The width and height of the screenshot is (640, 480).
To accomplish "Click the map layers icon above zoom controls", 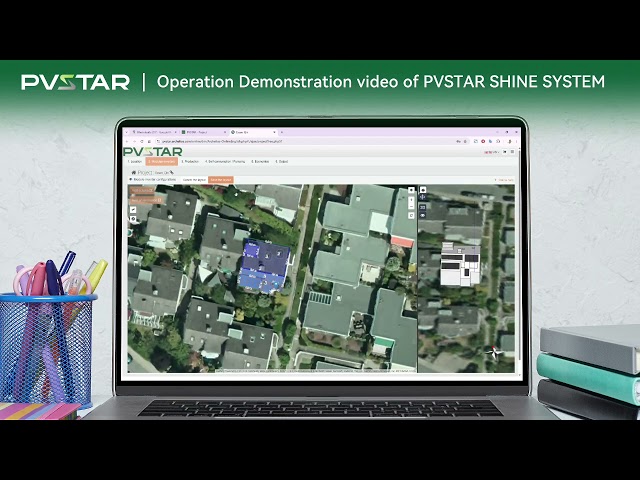I will coord(411,190).
